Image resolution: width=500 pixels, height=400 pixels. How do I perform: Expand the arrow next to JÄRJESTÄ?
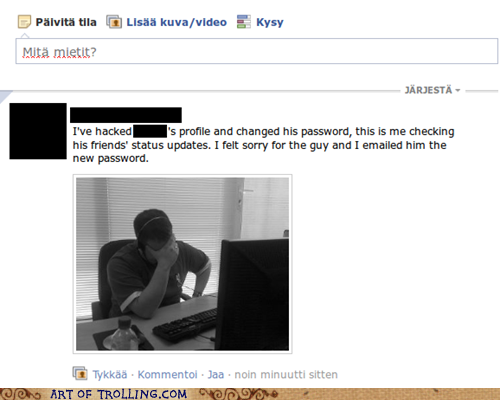[x=458, y=90]
